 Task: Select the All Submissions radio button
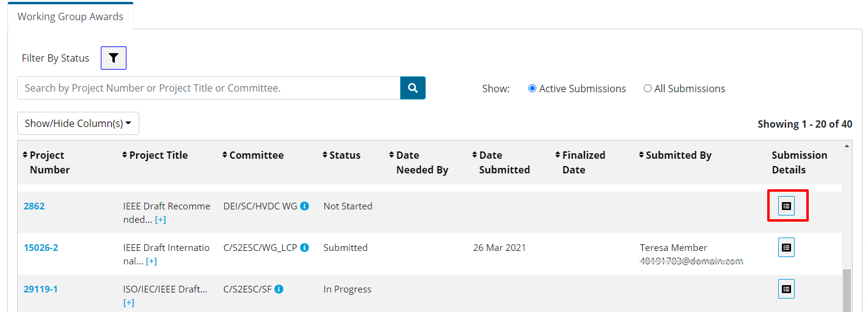tap(647, 89)
